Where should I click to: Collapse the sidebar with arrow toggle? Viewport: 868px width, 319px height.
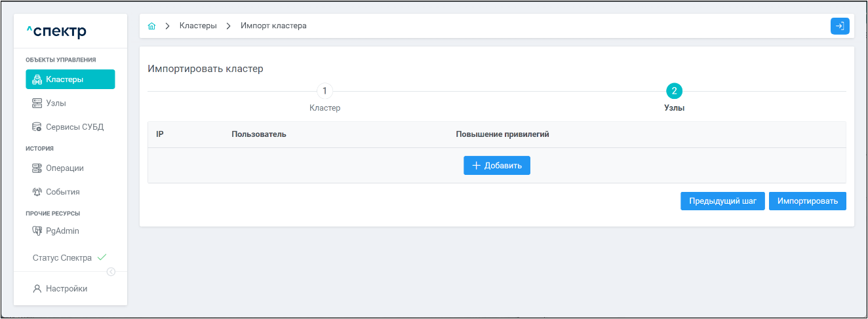(111, 272)
